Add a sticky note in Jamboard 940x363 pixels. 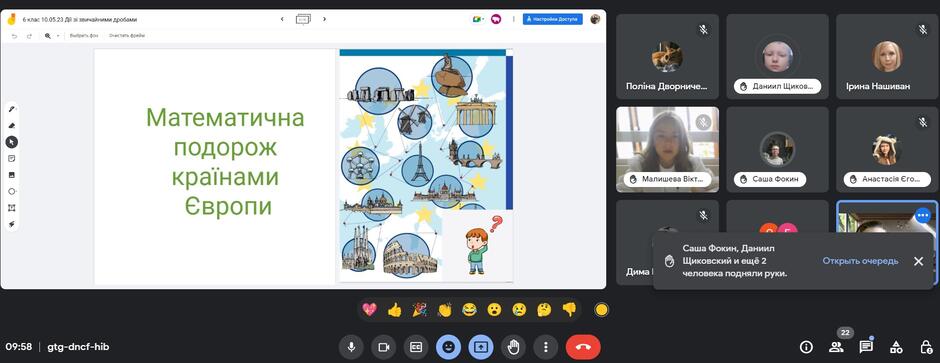pyautogui.click(x=11, y=158)
